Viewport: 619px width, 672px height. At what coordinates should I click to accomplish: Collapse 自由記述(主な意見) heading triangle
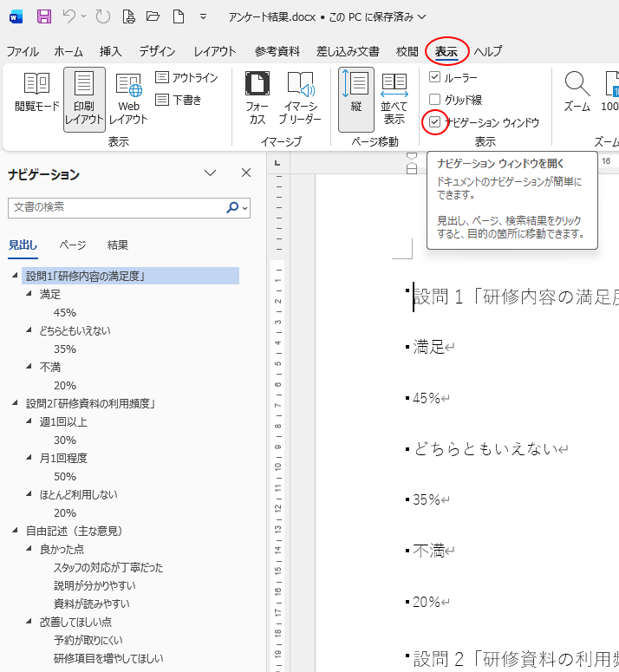coord(15,531)
